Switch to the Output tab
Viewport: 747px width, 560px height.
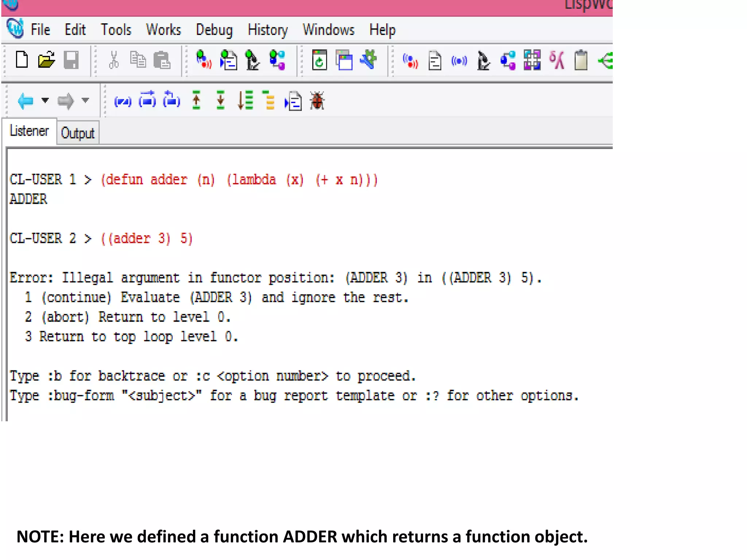click(x=78, y=133)
